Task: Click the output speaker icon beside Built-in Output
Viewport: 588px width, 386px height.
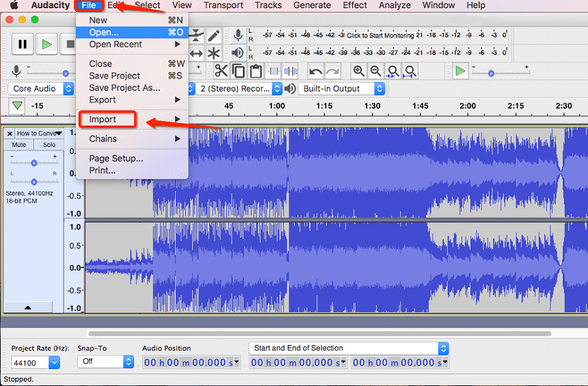Action: (290, 89)
